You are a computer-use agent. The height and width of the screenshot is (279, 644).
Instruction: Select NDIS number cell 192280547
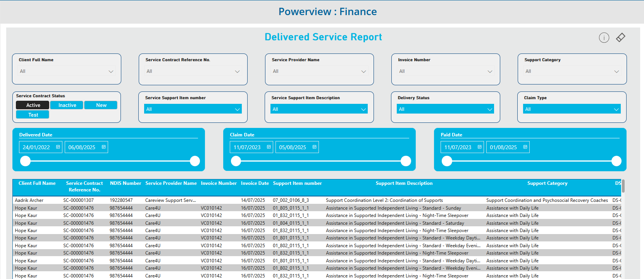point(121,200)
